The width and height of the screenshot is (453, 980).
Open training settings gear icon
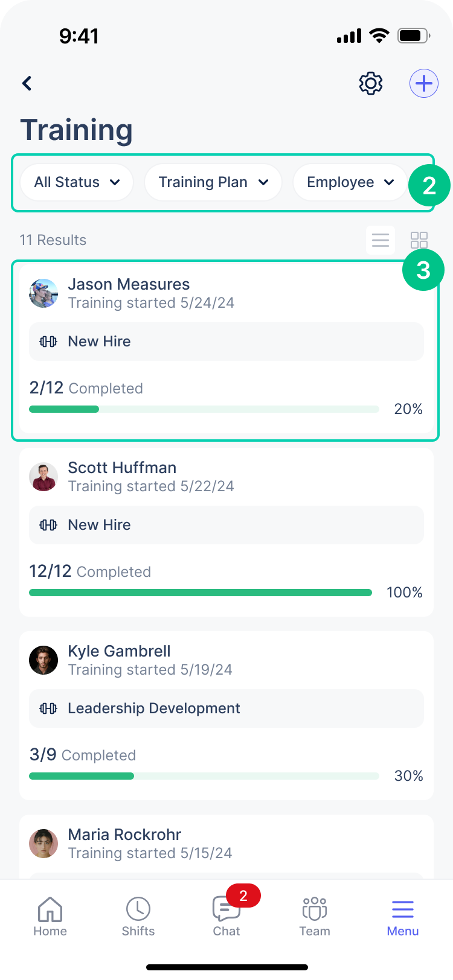click(x=371, y=83)
